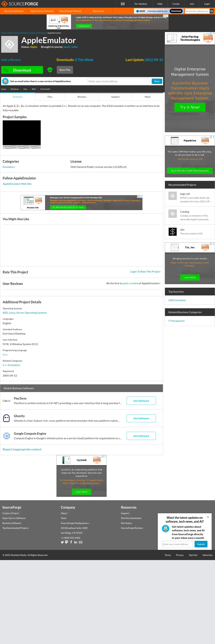Click the Google Compute Engine logo
215x644 pixels.
[x=7, y=436]
